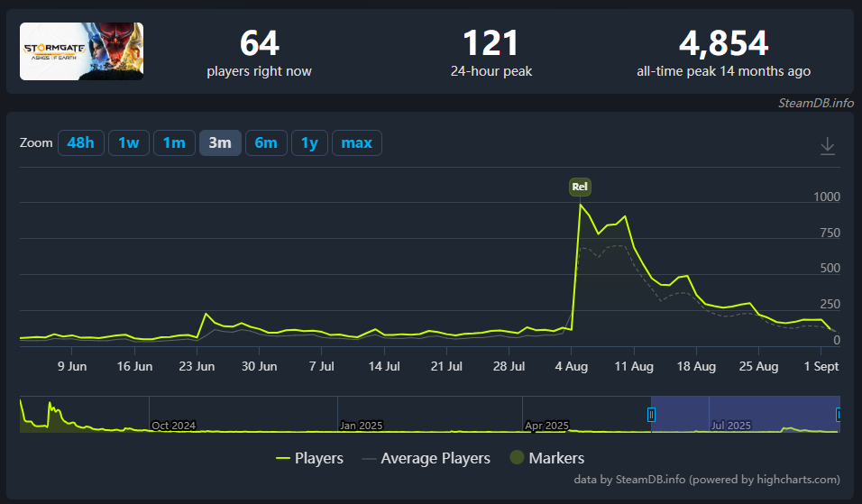Viewport: 862px width, 504px height.
Task: Click the 500 y-axis label
Action: point(830,268)
